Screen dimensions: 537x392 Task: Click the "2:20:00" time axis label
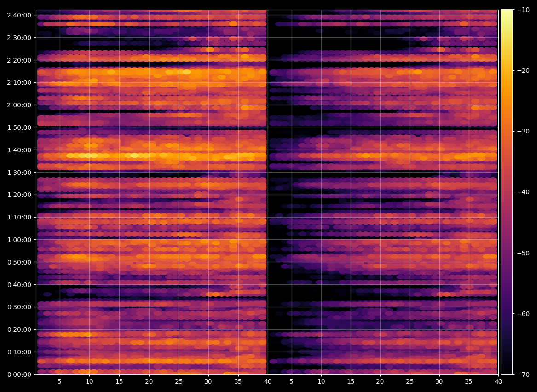(19, 60)
